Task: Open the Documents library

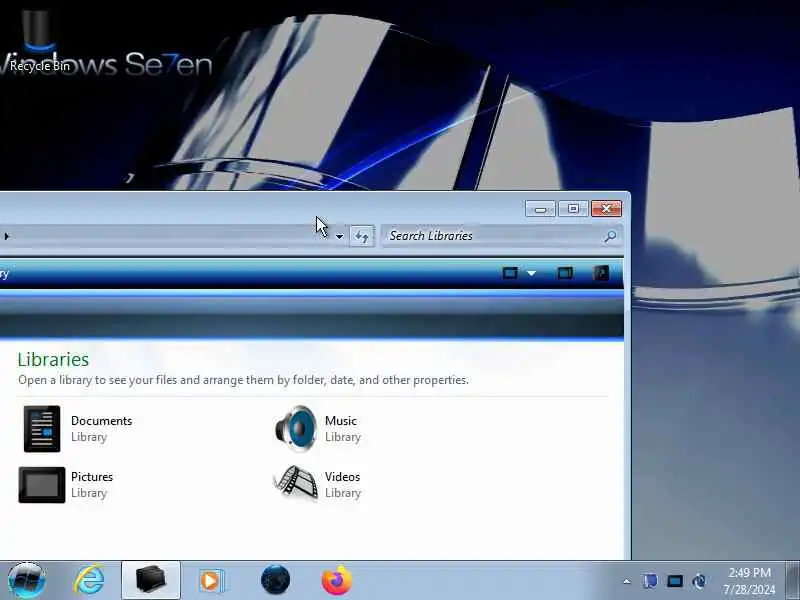Action: pos(42,429)
